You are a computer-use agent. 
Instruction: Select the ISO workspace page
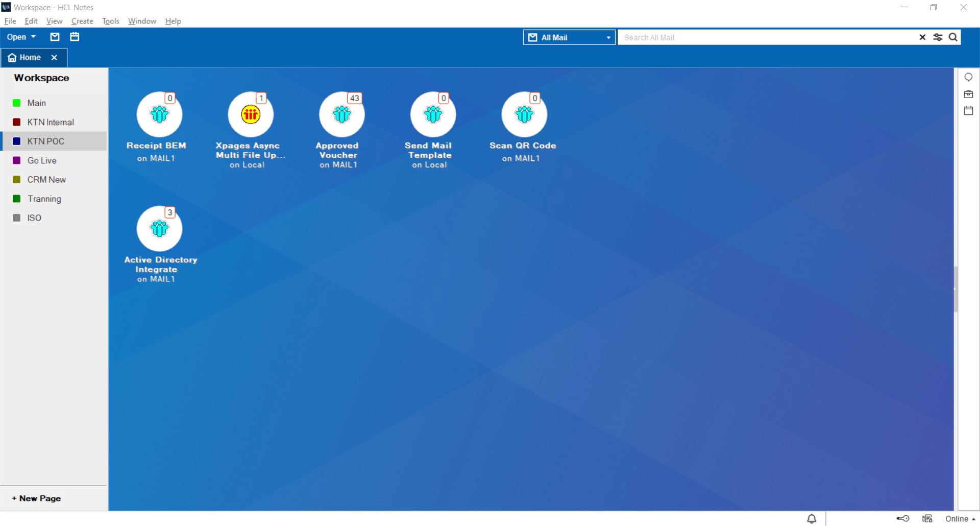tap(54, 218)
